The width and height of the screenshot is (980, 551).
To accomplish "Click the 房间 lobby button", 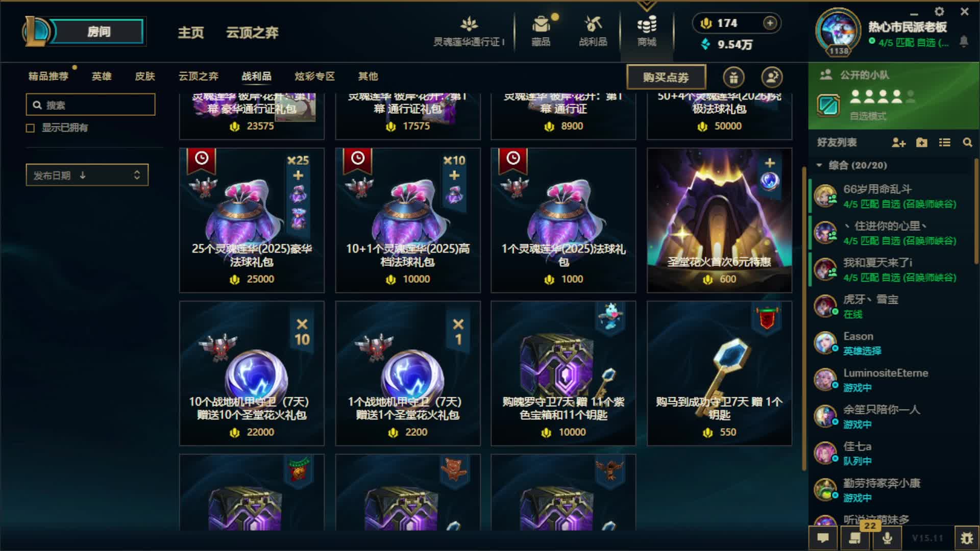I will click(99, 32).
